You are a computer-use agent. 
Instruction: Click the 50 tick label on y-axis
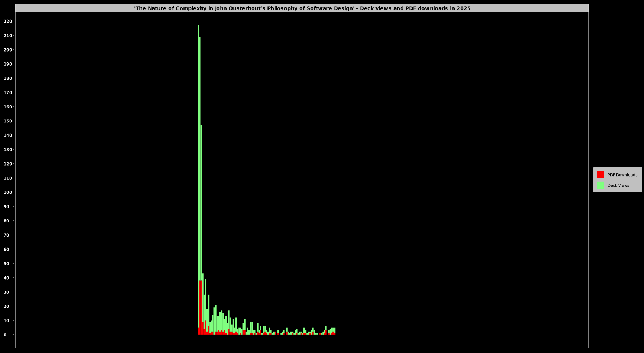tap(6, 264)
